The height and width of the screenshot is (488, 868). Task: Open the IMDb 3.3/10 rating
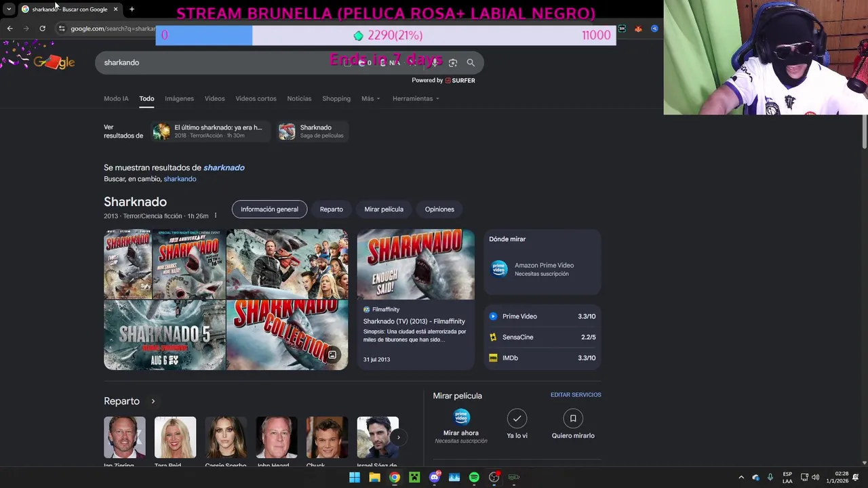[542, 358]
